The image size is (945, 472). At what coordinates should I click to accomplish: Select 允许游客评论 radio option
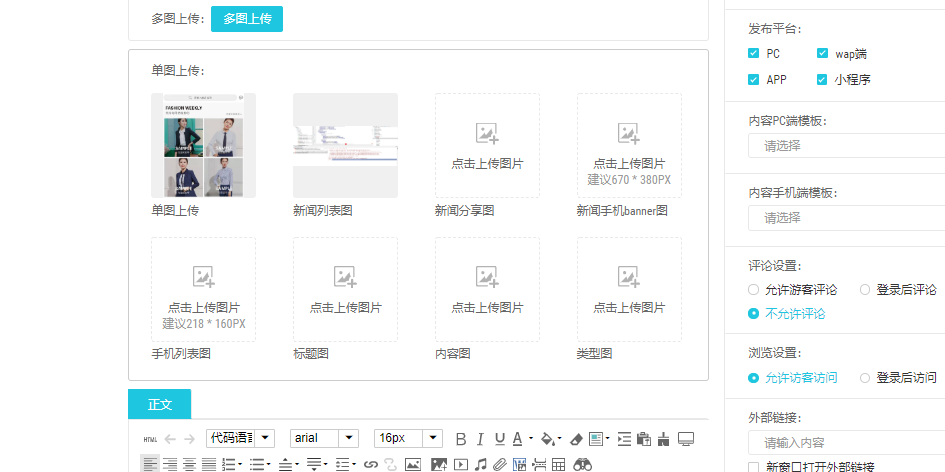click(x=754, y=290)
